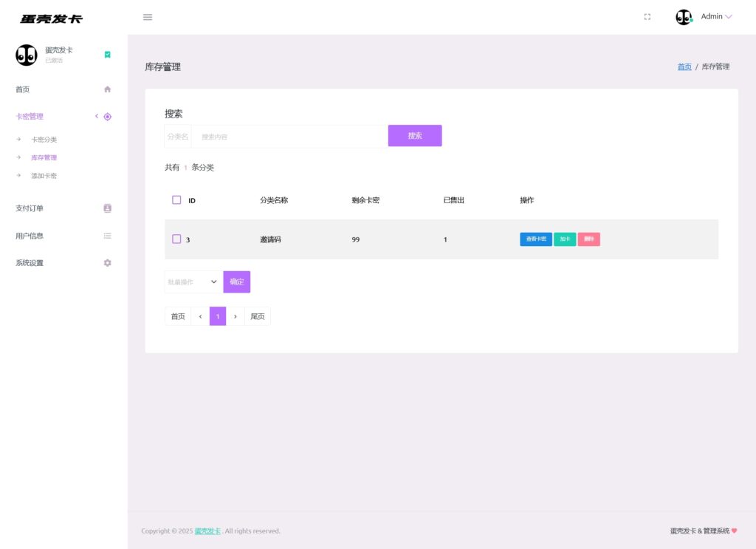
Task: Open the Admin user dropdown menu
Action: [x=716, y=17]
